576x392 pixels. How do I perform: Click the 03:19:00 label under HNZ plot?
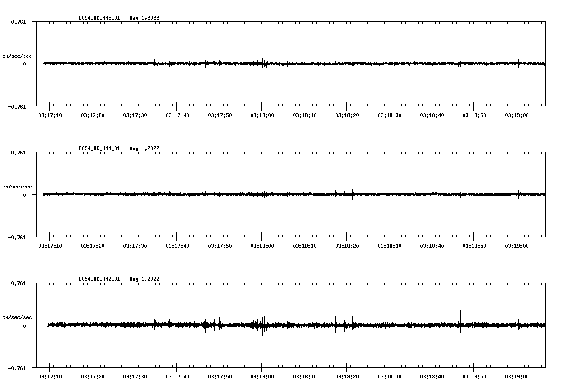tap(517, 377)
